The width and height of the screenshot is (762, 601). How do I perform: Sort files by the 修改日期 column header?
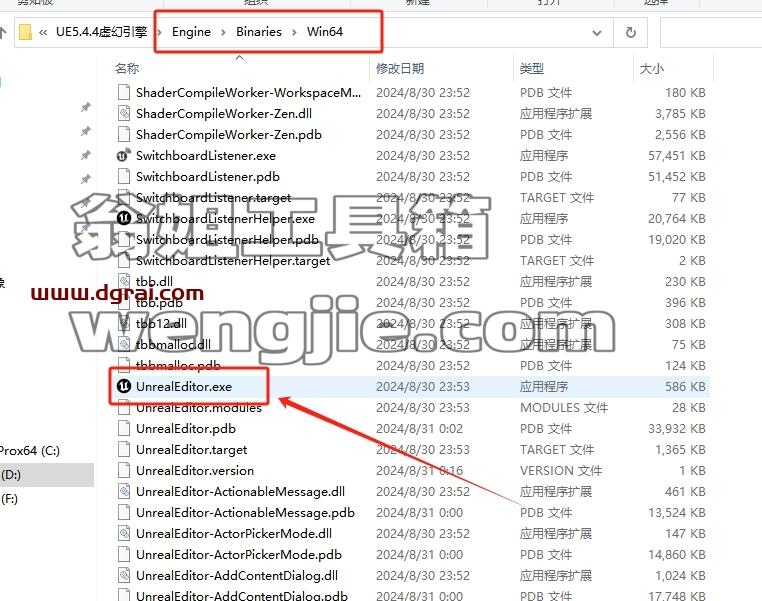tap(400, 69)
